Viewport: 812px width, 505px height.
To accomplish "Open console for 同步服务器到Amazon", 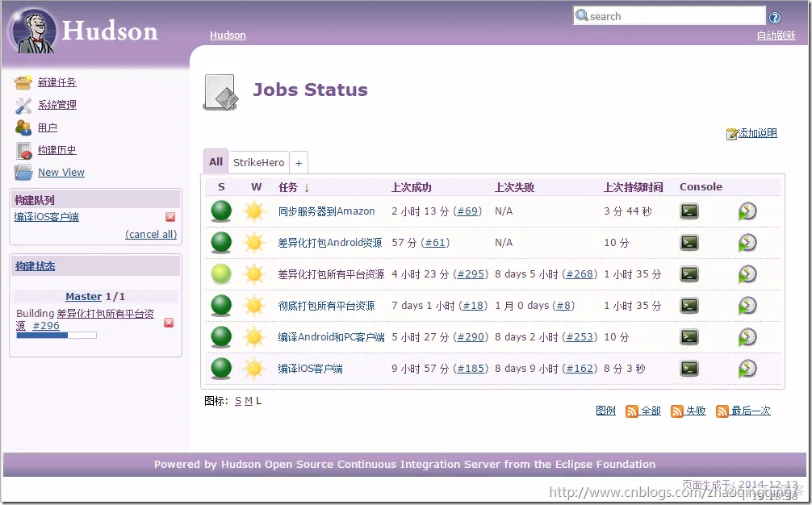I will 689,211.
